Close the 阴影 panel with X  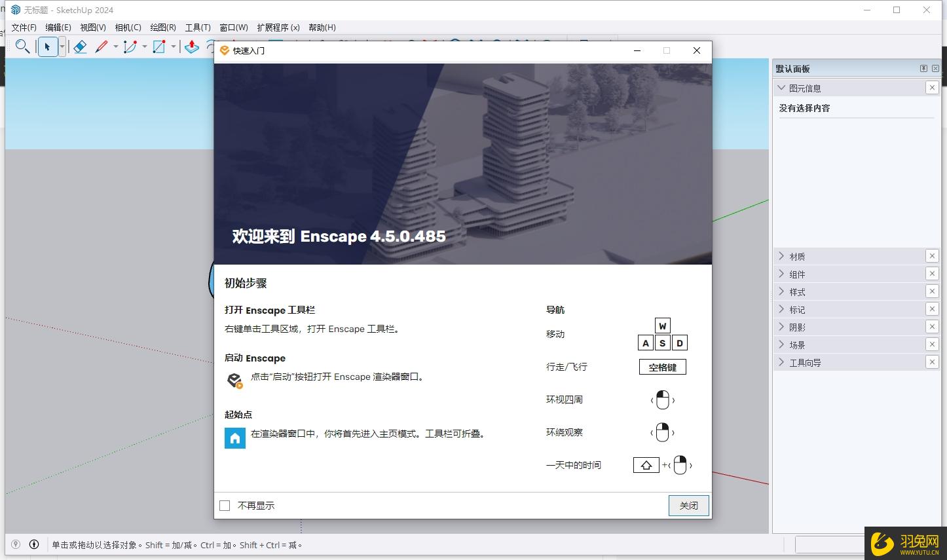pyautogui.click(x=932, y=327)
